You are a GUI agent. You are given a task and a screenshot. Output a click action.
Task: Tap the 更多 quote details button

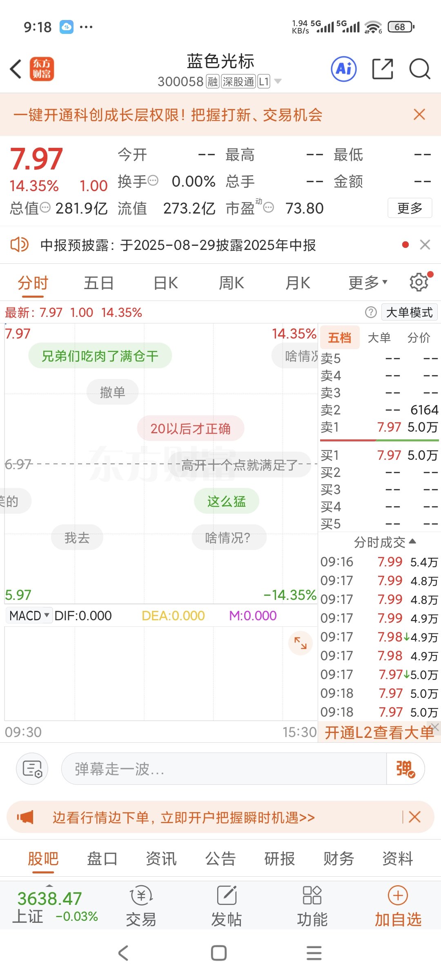coord(410,208)
